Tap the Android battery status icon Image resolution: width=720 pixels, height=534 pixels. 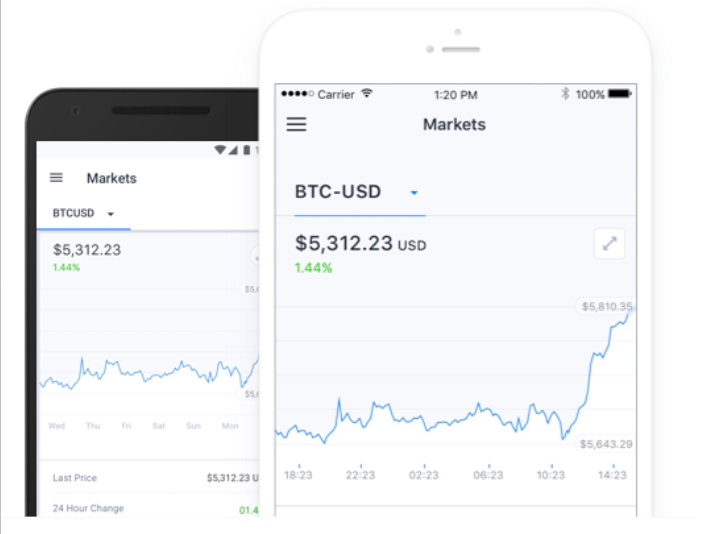(x=247, y=150)
